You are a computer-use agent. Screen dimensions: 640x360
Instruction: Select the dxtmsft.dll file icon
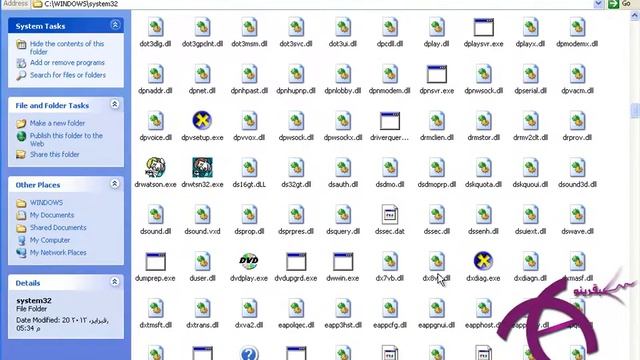pyautogui.click(x=156, y=308)
